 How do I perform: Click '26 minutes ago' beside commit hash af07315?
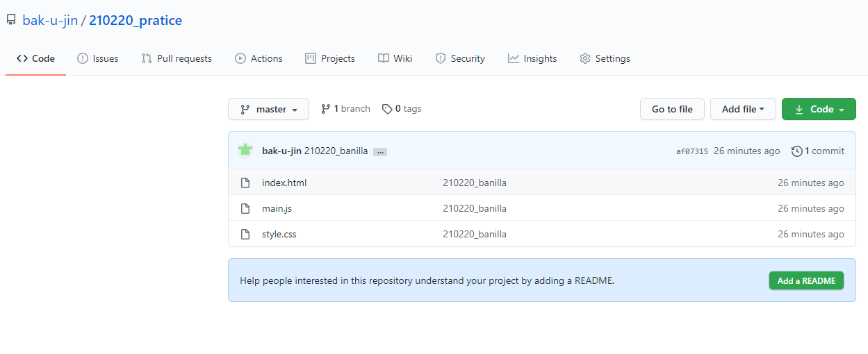pyautogui.click(x=747, y=151)
